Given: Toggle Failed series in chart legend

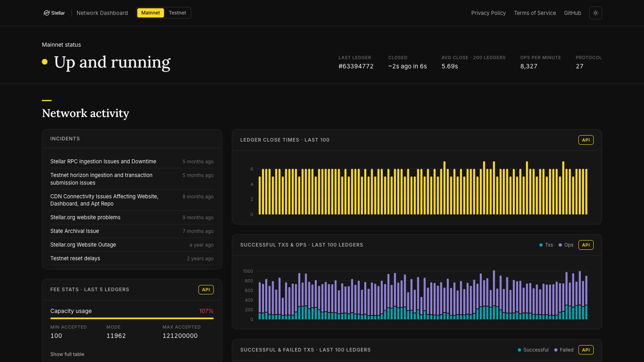Looking at the screenshot, I should 564,350.
